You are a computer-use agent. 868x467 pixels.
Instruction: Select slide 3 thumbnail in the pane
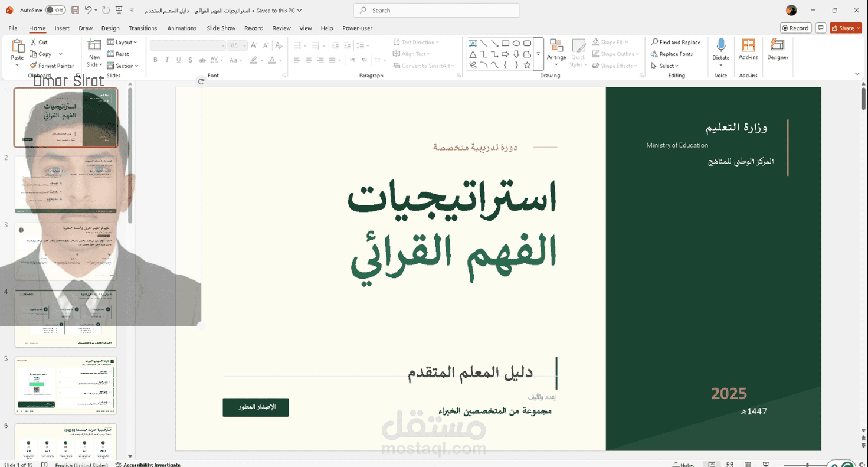(x=65, y=251)
